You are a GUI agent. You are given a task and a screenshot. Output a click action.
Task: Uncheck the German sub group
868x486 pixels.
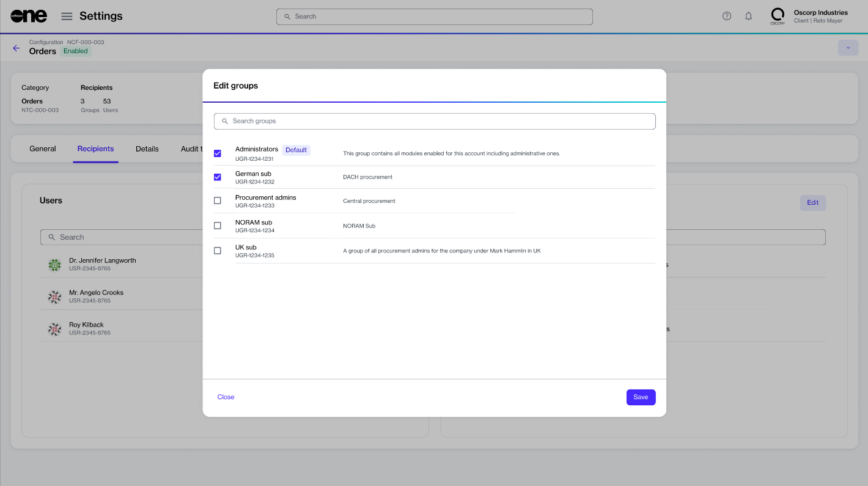click(218, 177)
